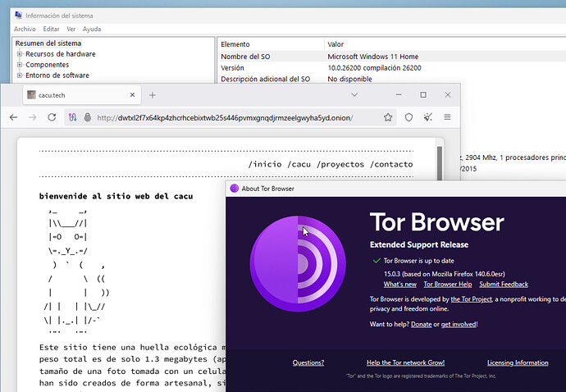The width and height of the screenshot is (566, 392).
Task: Click the Elemento column header
Action: coord(271,44)
